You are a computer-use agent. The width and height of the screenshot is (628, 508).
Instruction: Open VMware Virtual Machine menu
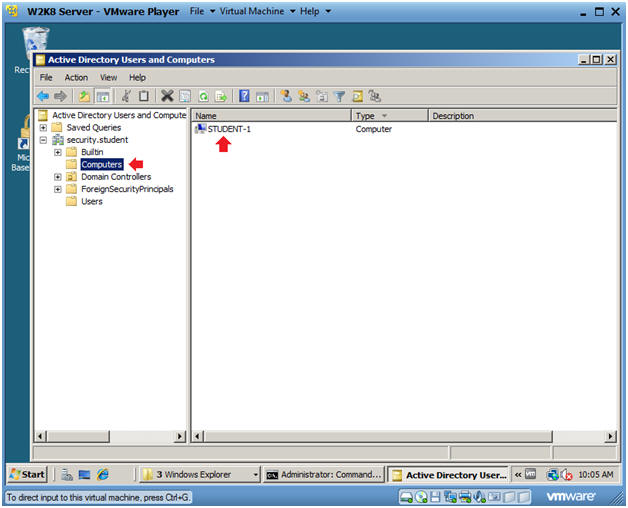[258, 11]
